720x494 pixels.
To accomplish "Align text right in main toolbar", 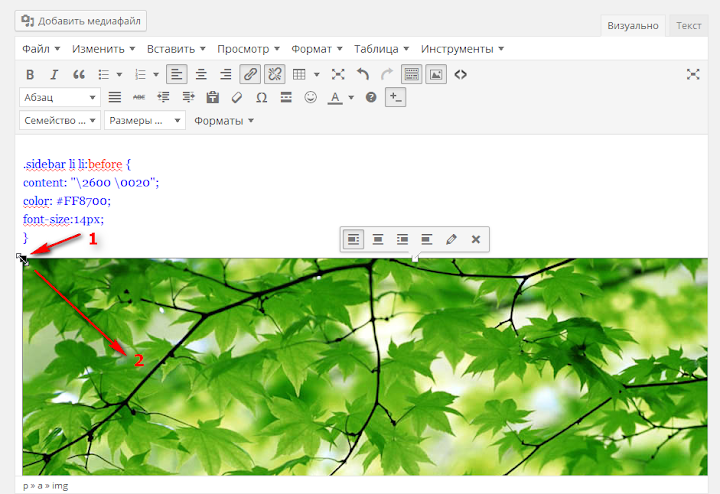I will [225, 74].
